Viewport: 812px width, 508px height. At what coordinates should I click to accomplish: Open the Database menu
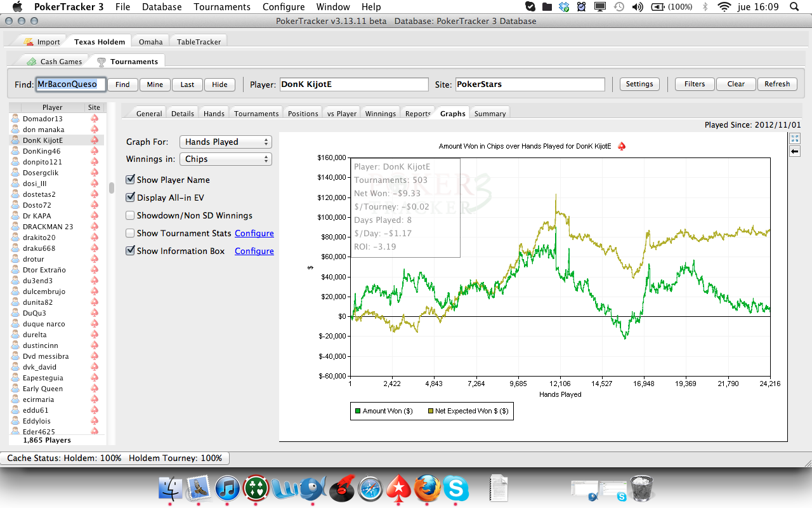click(162, 7)
